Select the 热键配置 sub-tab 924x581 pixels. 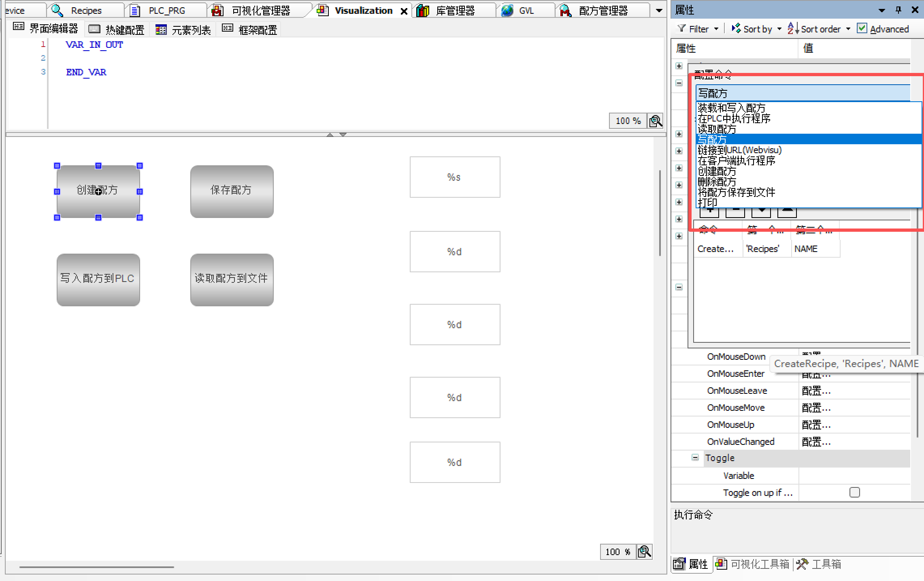(117, 30)
